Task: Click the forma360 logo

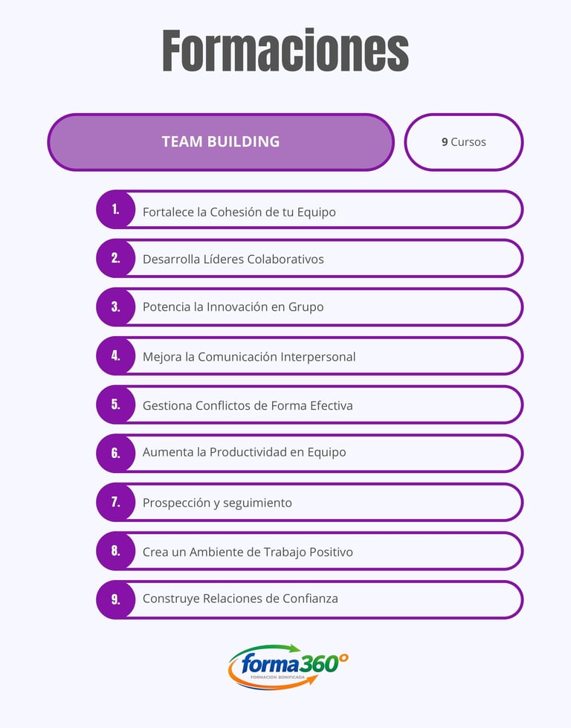Action: (287, 666)
